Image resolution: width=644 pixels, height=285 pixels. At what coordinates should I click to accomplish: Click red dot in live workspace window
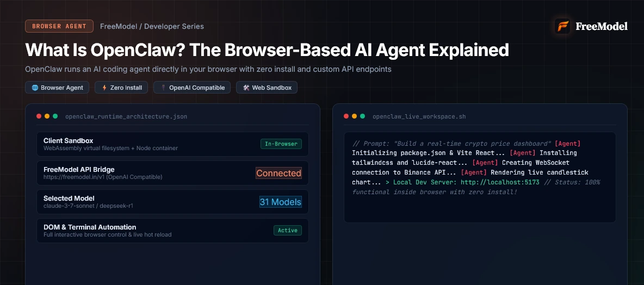[x=346, y=116]
